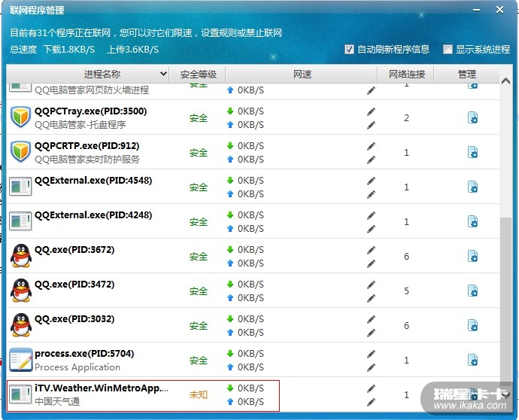
Task: Select QQPCTray.exe(PID:3500) process name
Action: 91,111
